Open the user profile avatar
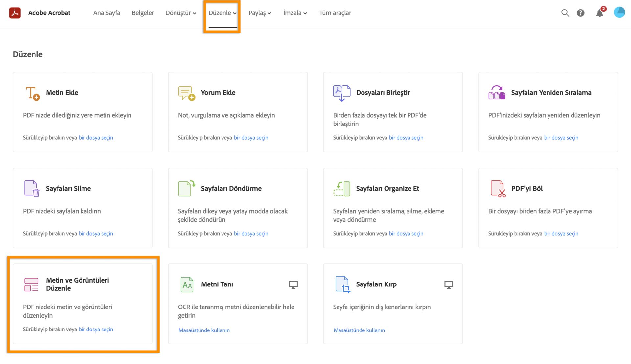The height and width of the screenshot is (364, 631). [x=619, y=12]
